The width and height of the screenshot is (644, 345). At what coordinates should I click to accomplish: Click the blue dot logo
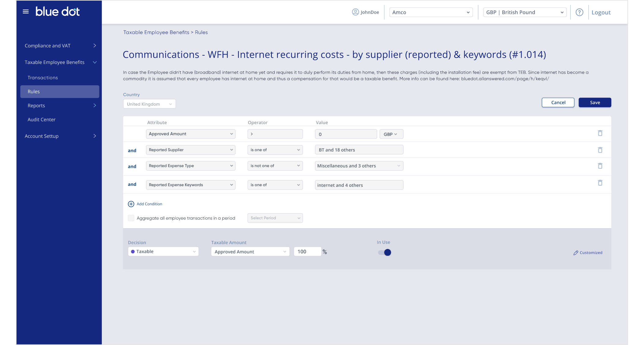click(58, 11)
